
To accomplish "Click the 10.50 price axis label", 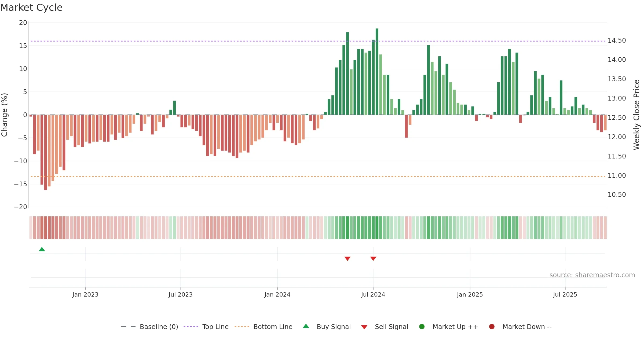I will coord(617,195).
